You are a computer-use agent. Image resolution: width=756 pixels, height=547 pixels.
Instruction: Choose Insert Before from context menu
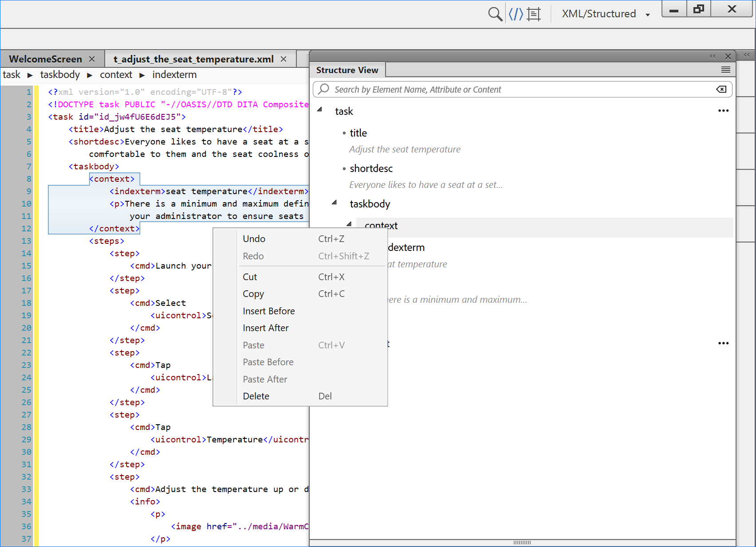point(268,311)
